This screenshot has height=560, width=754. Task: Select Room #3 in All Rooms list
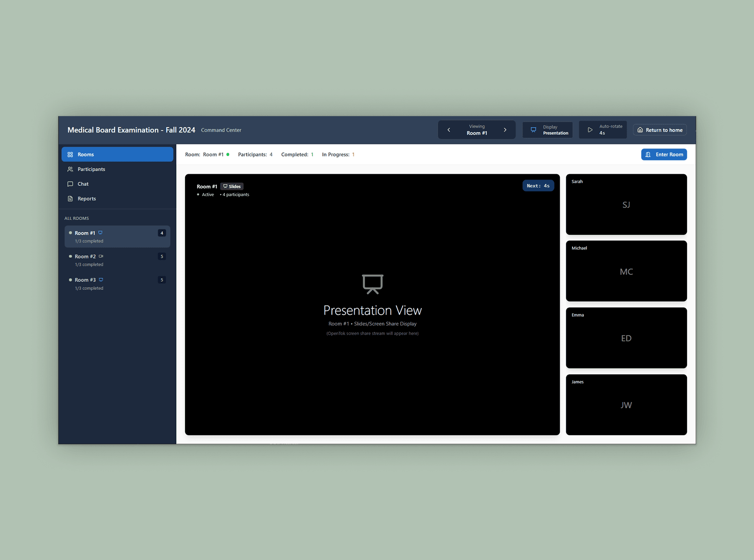click(x=117, y=284)
